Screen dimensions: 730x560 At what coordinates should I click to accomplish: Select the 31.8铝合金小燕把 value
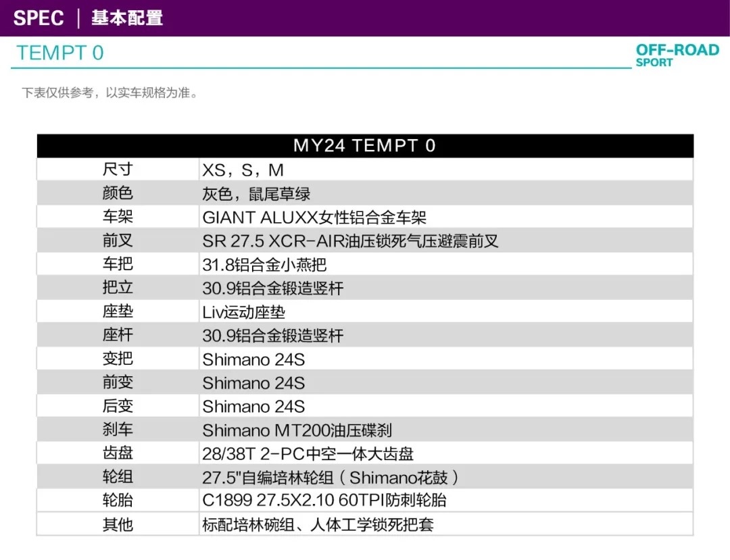pos(264,265)
